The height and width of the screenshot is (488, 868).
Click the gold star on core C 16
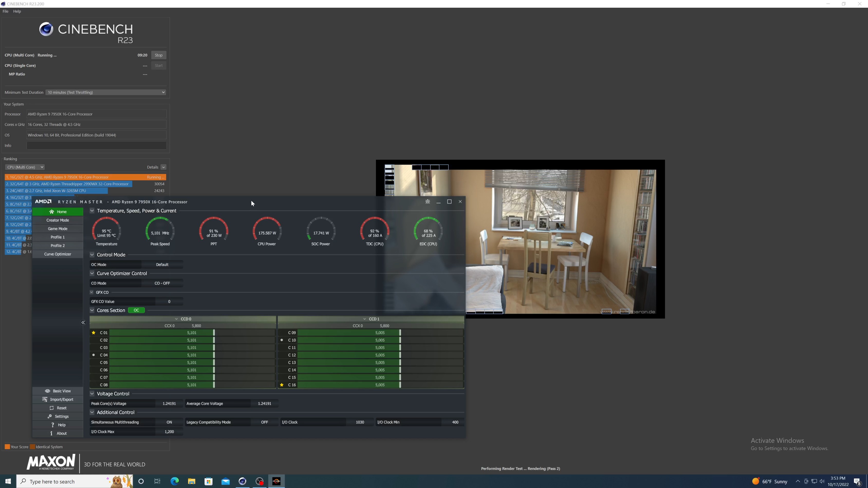coord(282,385)
